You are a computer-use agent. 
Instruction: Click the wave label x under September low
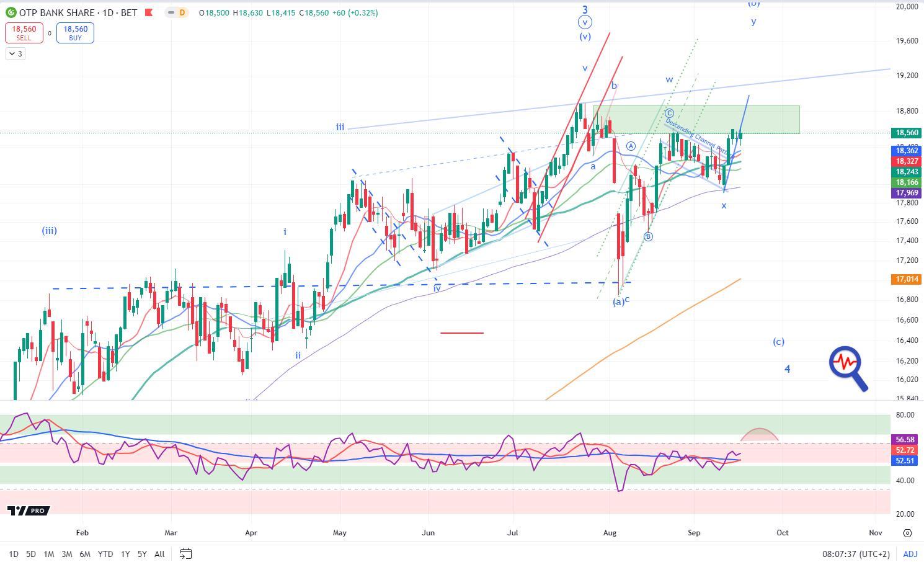coord(724,205)
